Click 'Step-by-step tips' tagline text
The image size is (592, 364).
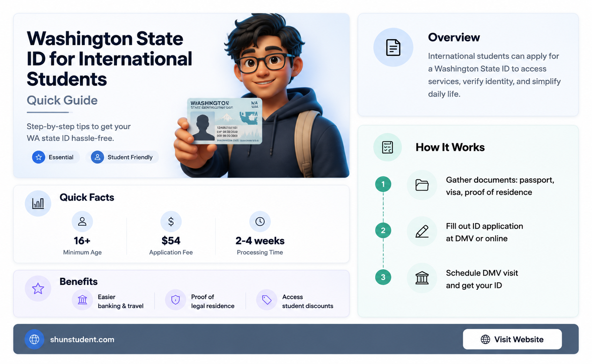click(78, 132)
